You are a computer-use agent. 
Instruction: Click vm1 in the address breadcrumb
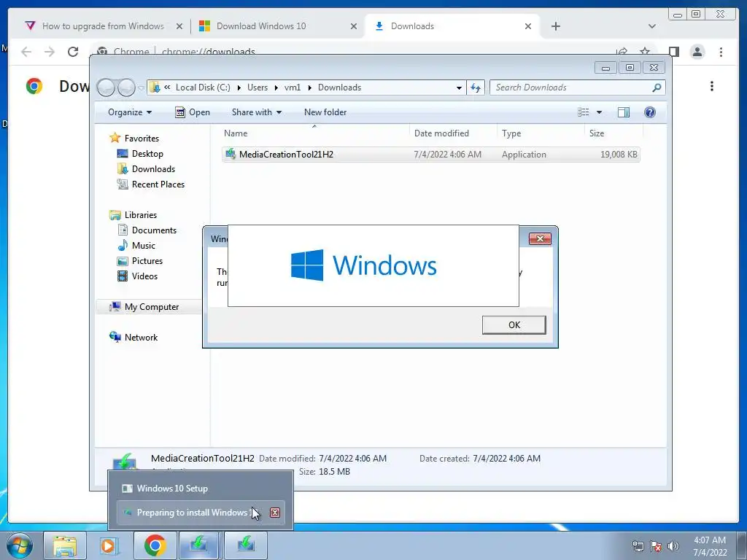[x=293, y=87]
